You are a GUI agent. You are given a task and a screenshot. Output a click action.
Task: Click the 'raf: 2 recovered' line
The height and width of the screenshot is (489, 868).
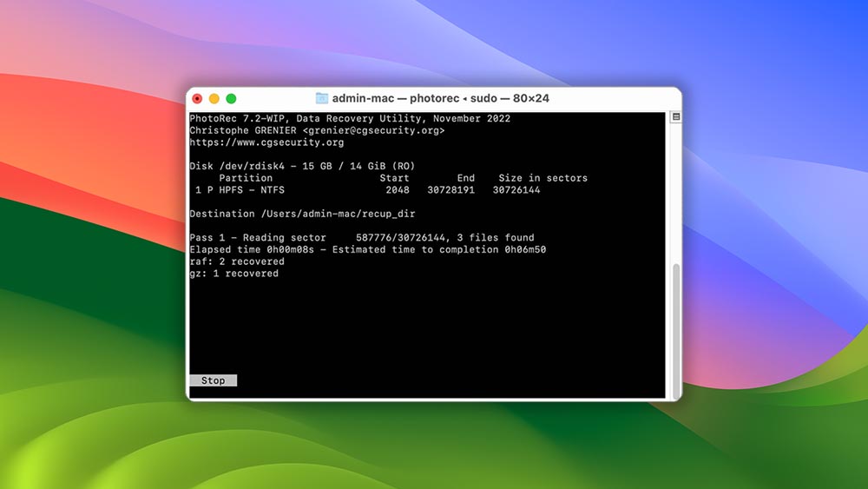[237, 261]
